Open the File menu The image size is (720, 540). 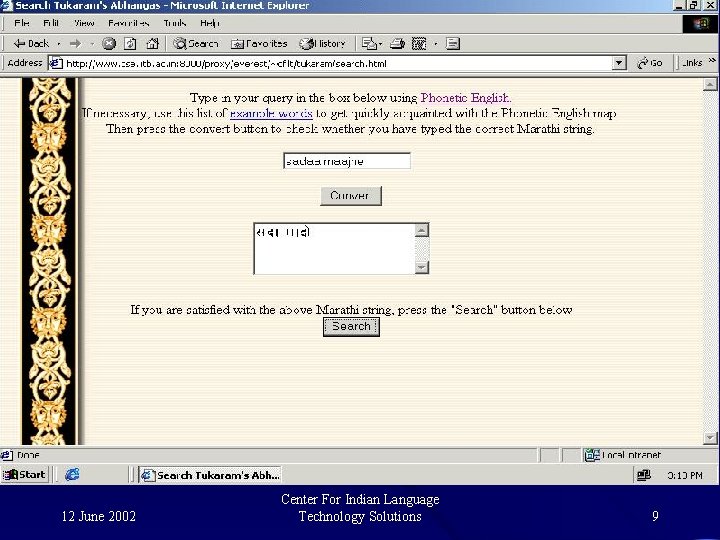22,23
